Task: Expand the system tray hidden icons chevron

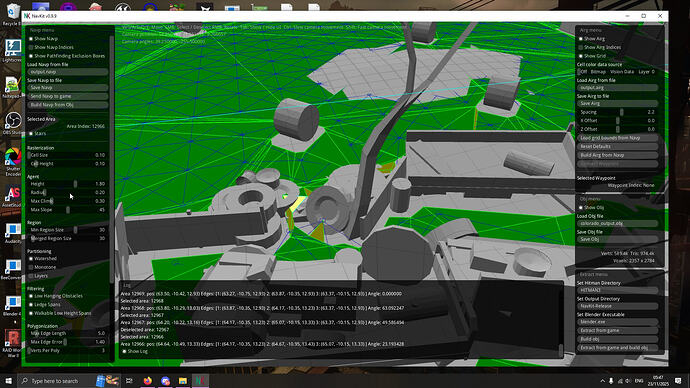Action: [x=602, y=381]
